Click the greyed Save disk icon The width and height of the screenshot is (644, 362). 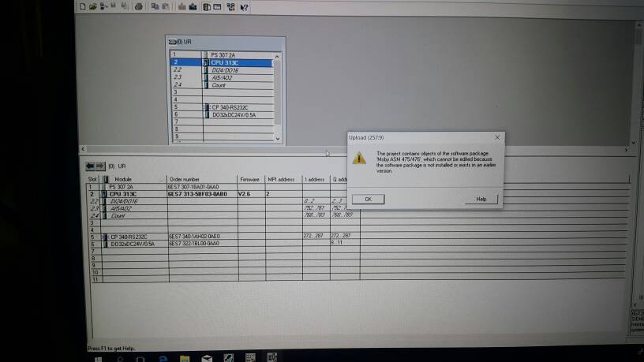(x=114, y=6)
